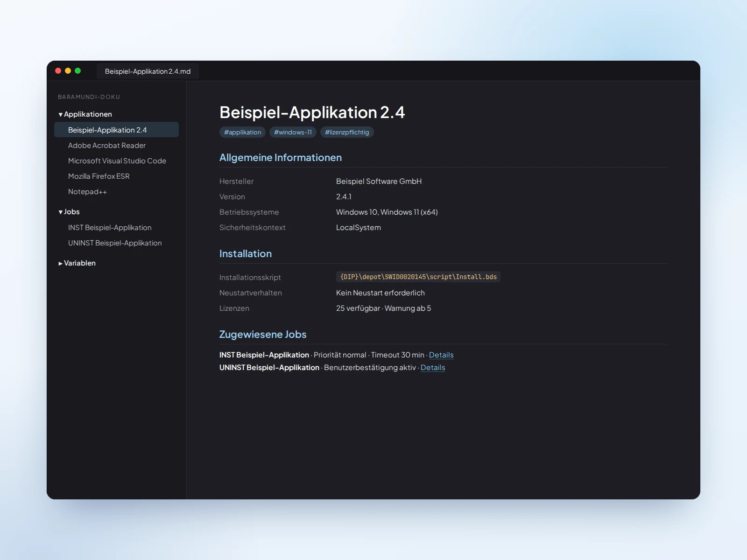Click the Allgemeine Informationen heading

tap(281, 158)
